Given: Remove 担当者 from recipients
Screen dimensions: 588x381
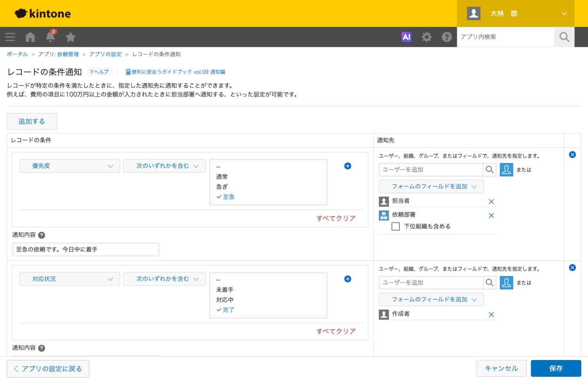Looking at the screenshot, I should [x=491, y=201].
